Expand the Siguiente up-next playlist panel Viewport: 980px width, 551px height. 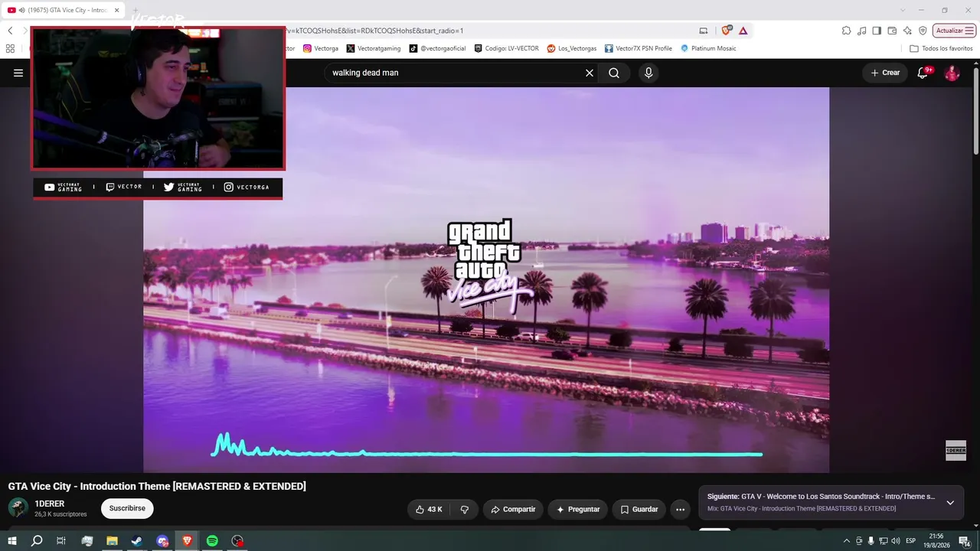pyautogui.click(x=950, y=503)
